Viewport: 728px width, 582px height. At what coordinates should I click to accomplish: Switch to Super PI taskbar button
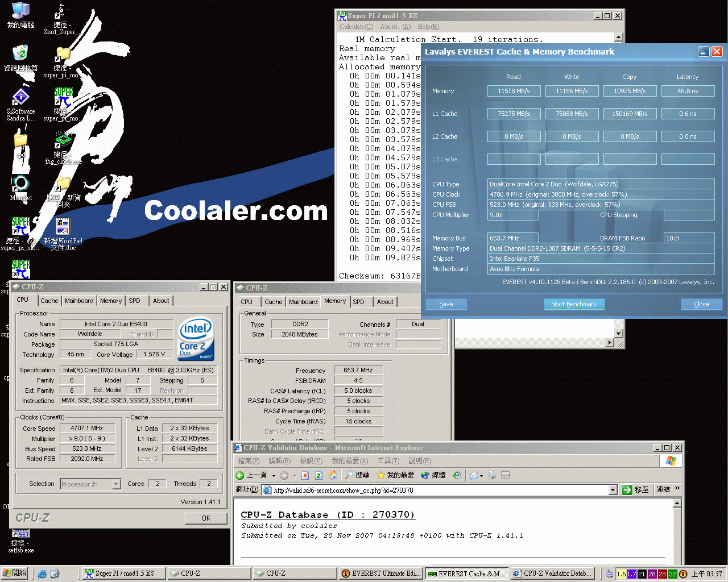click(x=123, y=573)
